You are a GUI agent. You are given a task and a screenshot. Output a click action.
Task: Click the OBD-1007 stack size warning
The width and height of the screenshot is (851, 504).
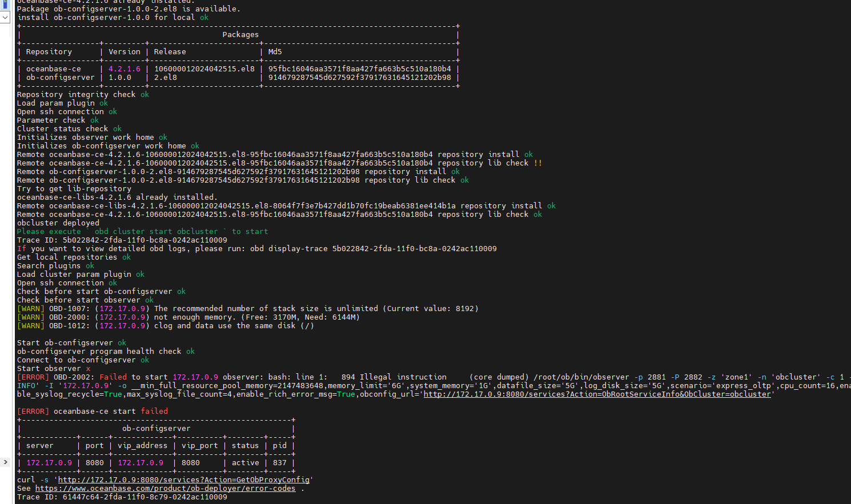(x=248, y=309)
